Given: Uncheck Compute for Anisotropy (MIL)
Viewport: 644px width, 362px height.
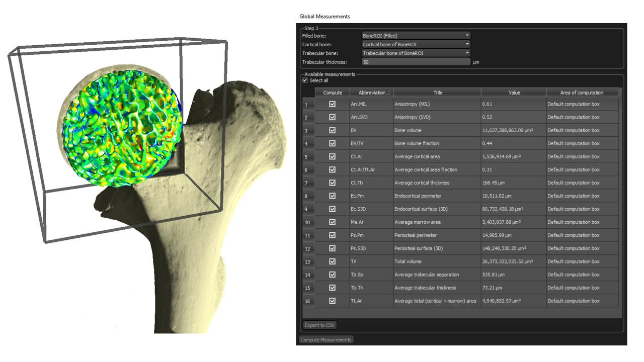Looking at the screenshot, I should [334, 105].
